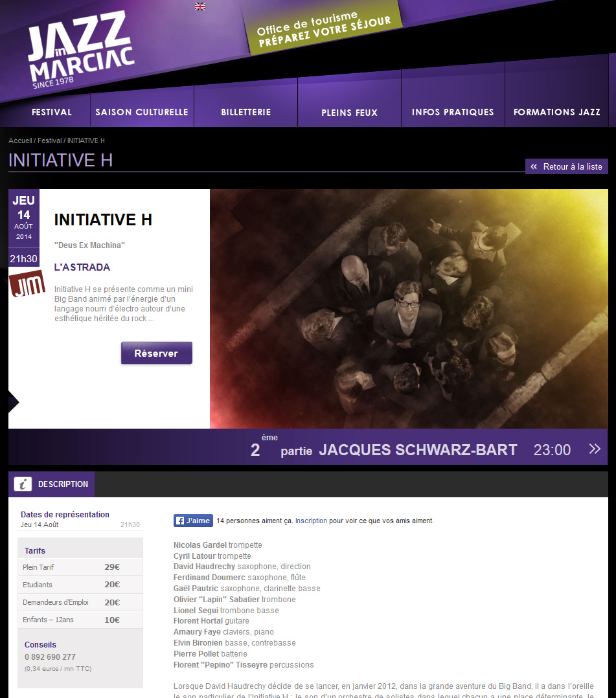Open the Office de tourisme banner
Screen dimensions: 616x698
324,30
